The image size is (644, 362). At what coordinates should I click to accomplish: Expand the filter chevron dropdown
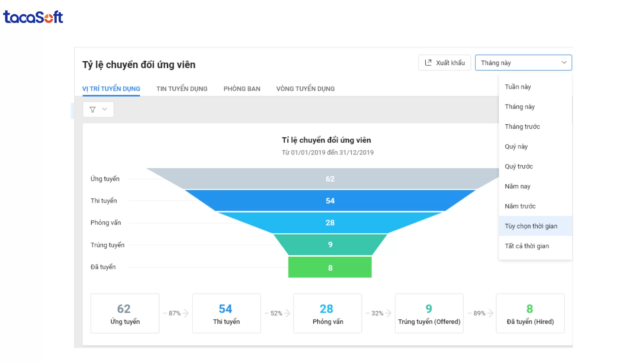pos(105,109)
